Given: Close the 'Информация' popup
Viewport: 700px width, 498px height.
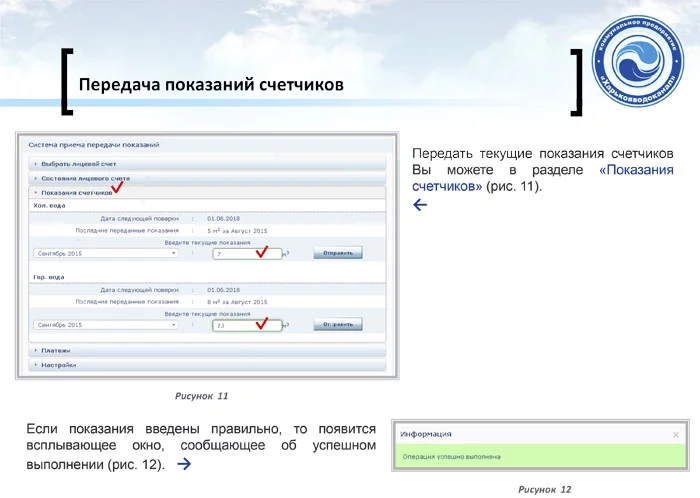Looking at the screenshot, I should (x=675, y=435).
